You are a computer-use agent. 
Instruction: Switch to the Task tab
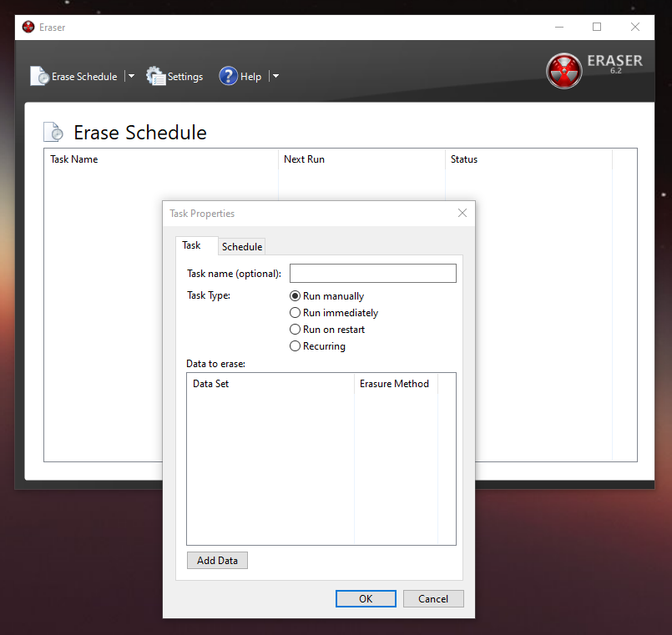click(196, 245)
